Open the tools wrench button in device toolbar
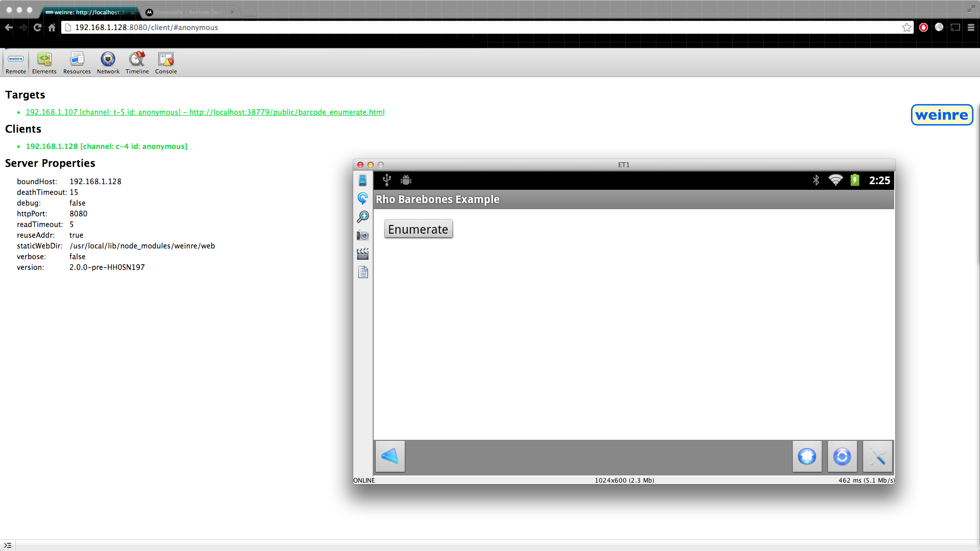 click(877, 456)
